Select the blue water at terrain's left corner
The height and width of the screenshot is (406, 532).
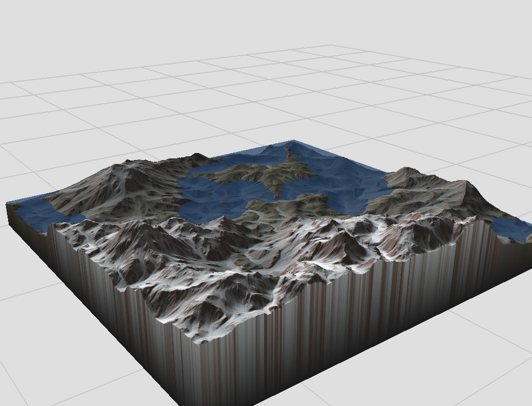point(36,212)
